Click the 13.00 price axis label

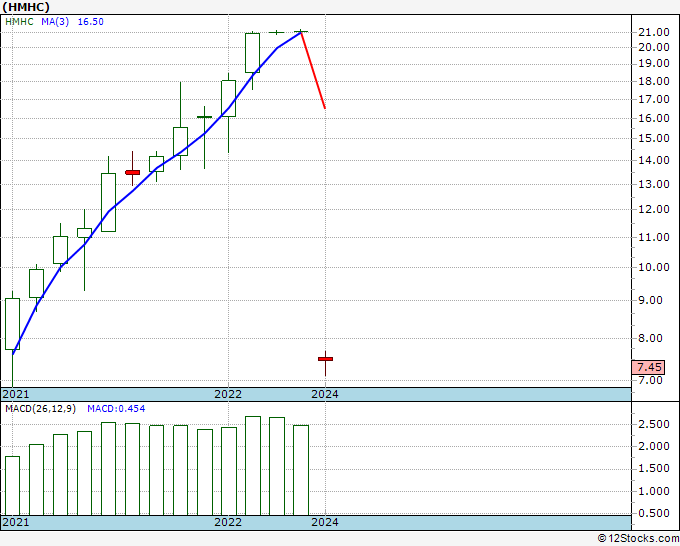(x=654, y=184)
